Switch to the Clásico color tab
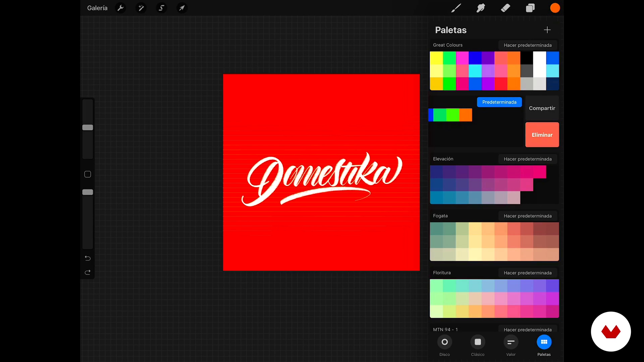This screenshot has height=362, width=644. 478,346
